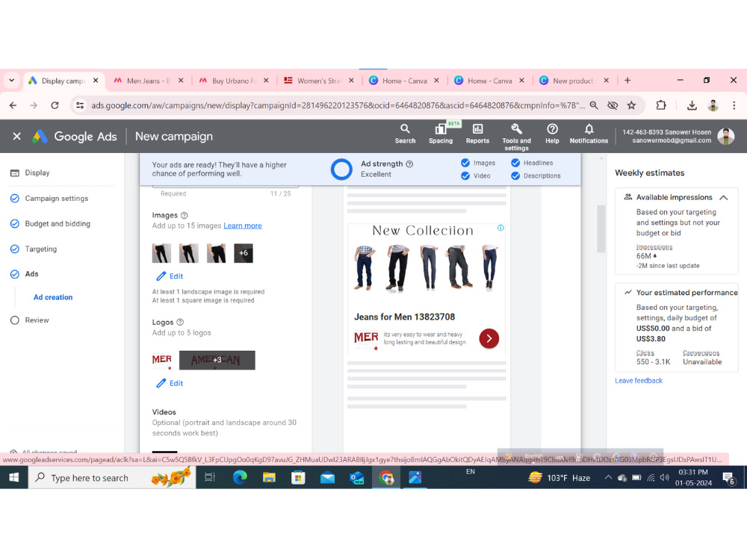Click the address bar URL
The image size is (747, 560).
point(338,105)
